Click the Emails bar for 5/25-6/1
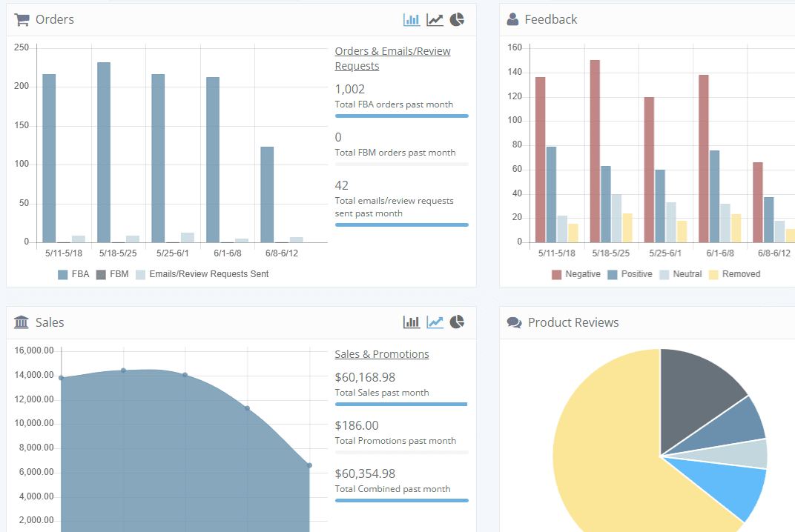Screen dimensions: 795x532 (188, 238)
